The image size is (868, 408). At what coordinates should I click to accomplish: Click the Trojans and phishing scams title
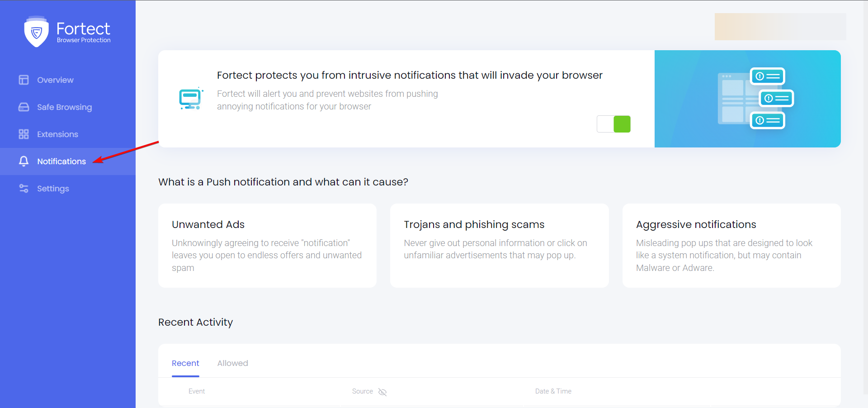click(474, 224)
